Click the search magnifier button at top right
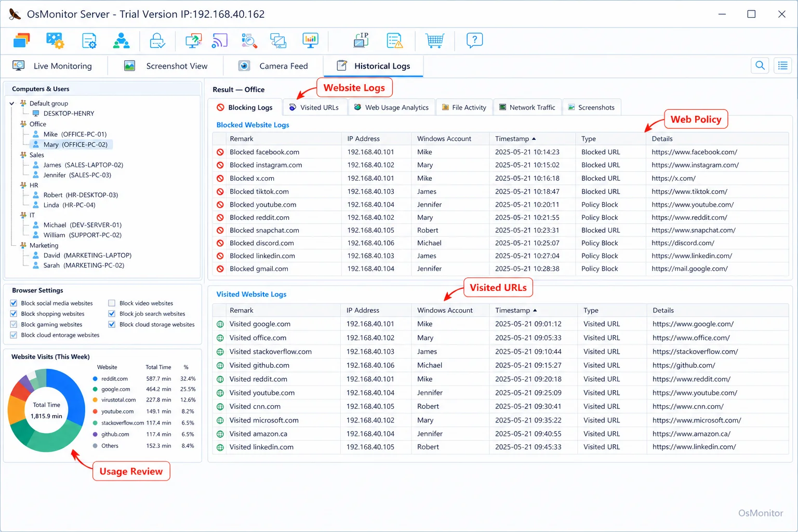798x532 pixels. tap(760, 65)
